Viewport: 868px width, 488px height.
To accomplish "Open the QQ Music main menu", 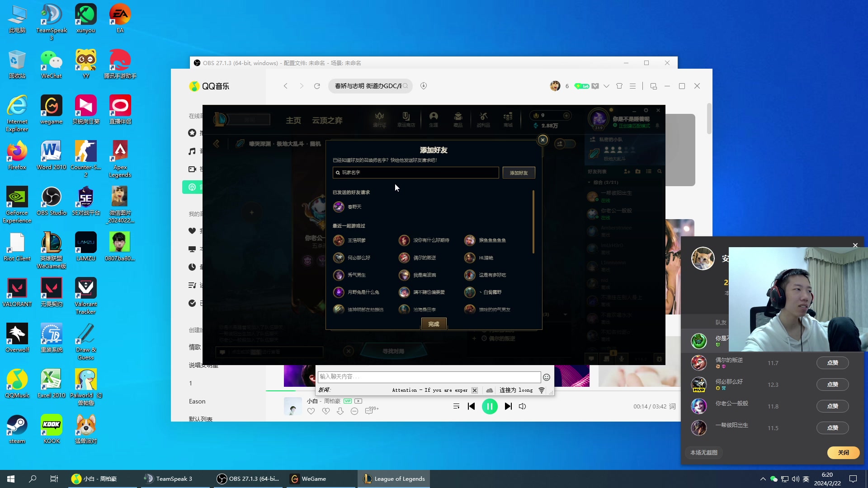I will coord(632,86).
